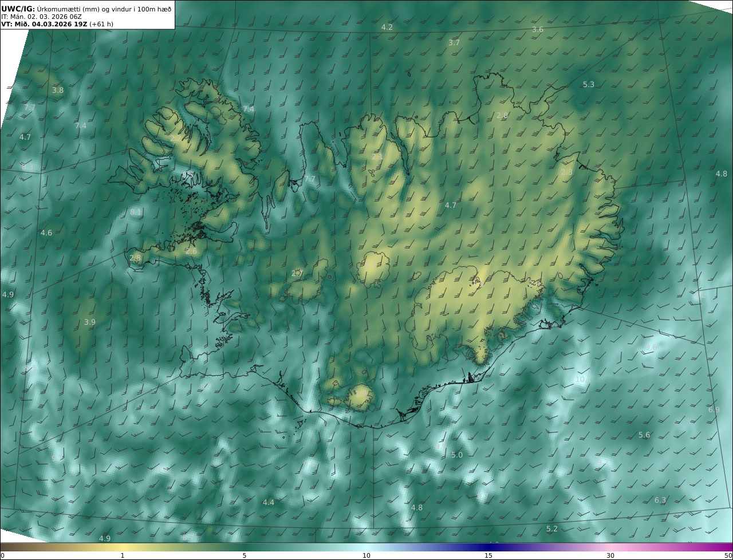Click the dark blue segment of the color scale
This screenshot has width=733, height=560.
click(488, 547)
